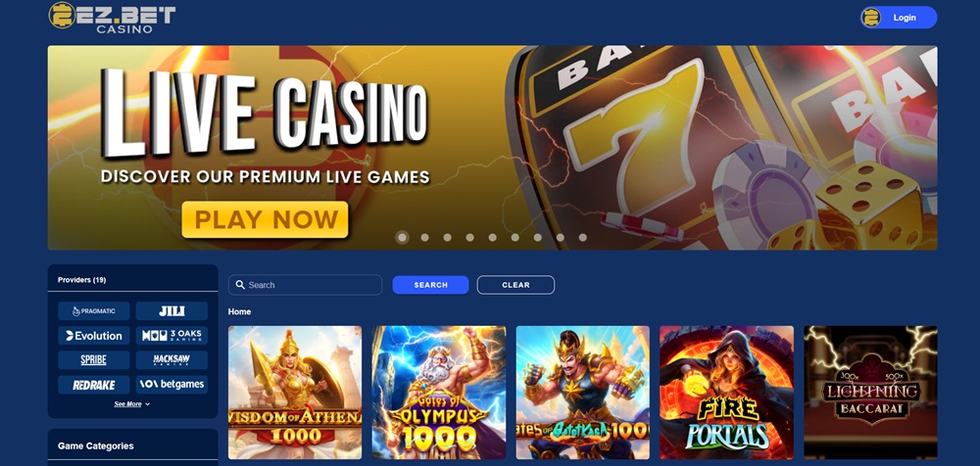Pick the 3 Oaks Gaming provider

tap(171, 336)
